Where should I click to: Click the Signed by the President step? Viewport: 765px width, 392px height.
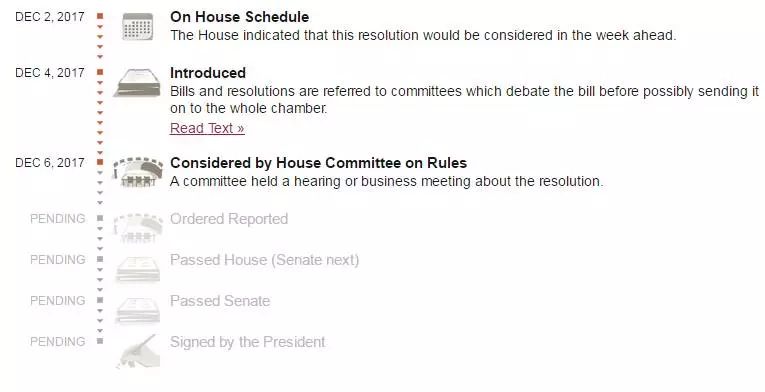247,342
